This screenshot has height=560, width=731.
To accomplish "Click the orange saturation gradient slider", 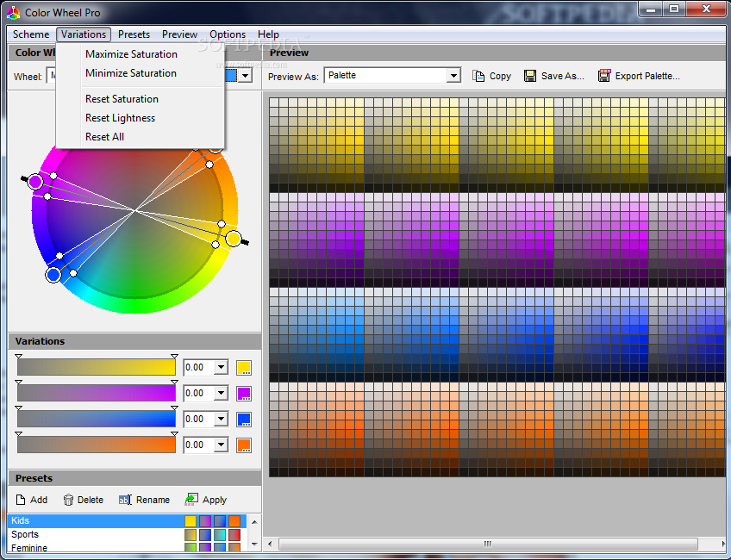I will 97,445.
